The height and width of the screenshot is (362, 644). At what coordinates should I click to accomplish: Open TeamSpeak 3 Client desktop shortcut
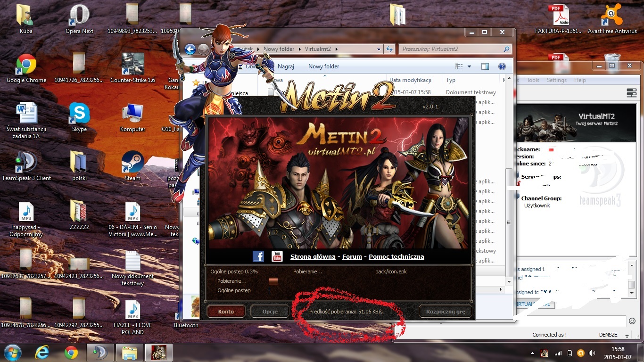(x=26, y=167)
